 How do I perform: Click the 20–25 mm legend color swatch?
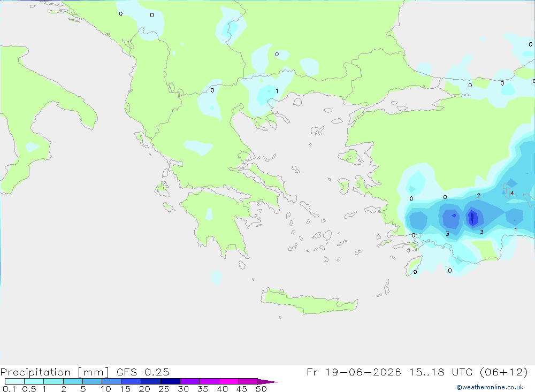(x=150, y=381)
